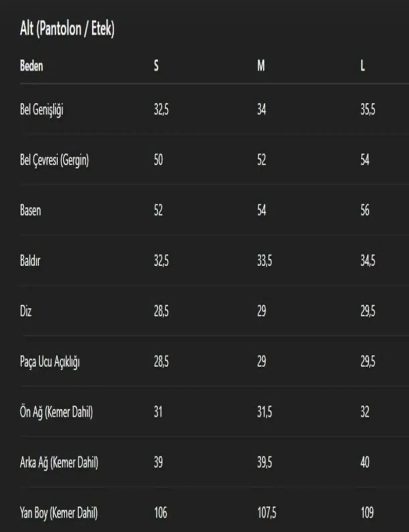Click the 'Diz' row label
The image size is (409, 532).
[x=26, y=311]
